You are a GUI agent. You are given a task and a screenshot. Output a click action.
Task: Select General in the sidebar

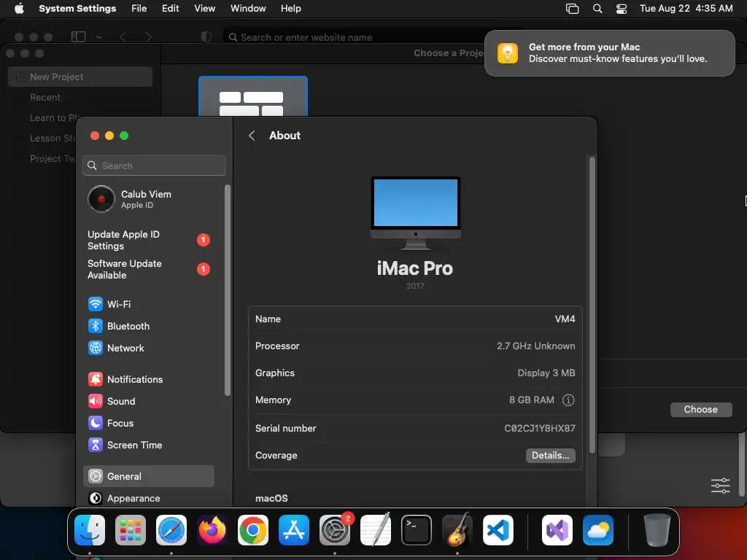tap(148, 476)
